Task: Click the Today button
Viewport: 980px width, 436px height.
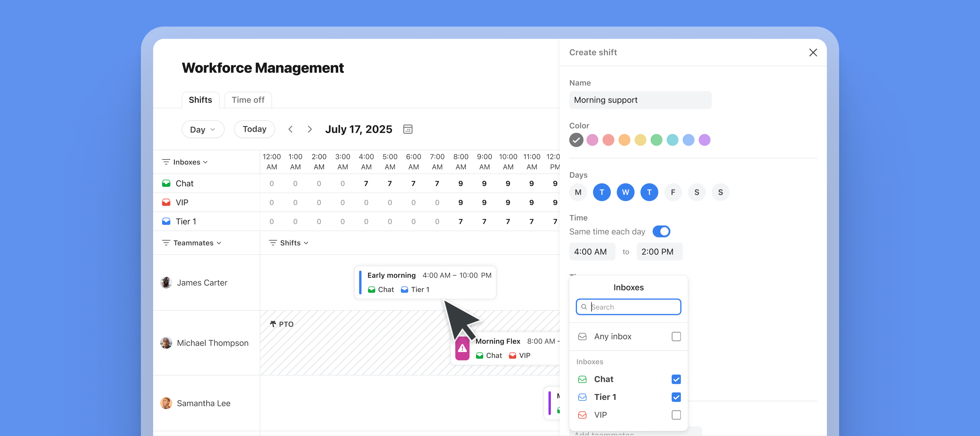Action: click(x=255, y=129)
